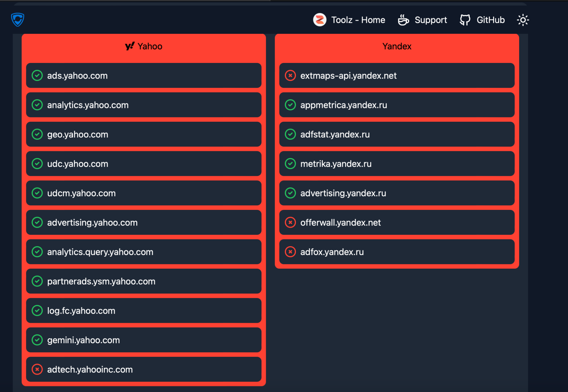Select gemini.yahoo.com entry
The image size is (568, 392).
144,340
